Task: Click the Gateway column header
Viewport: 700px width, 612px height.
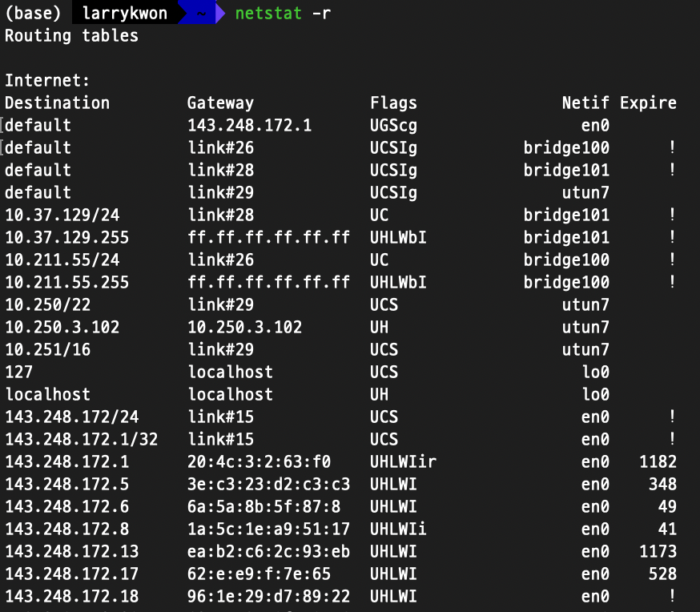Action: (x=220, y=103)
